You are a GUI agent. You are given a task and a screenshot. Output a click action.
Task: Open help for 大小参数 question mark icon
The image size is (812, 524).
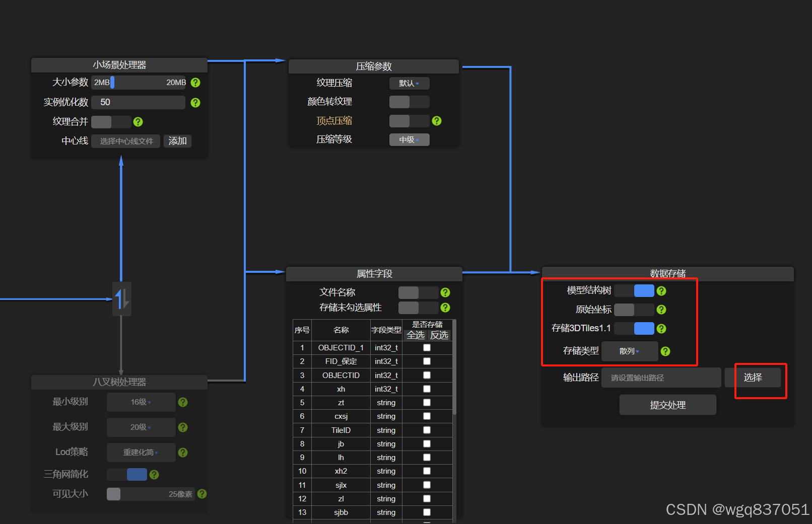tap(195, 83)
